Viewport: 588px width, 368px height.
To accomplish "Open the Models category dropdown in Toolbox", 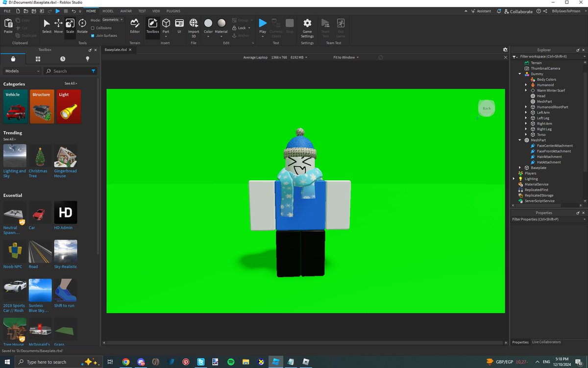I will click(22, 71).
